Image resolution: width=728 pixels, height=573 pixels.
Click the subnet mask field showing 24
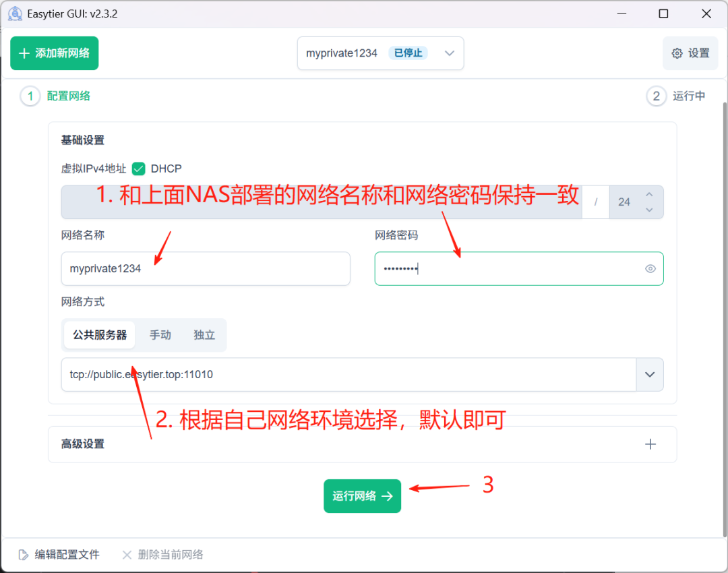(x=636, y=202)
